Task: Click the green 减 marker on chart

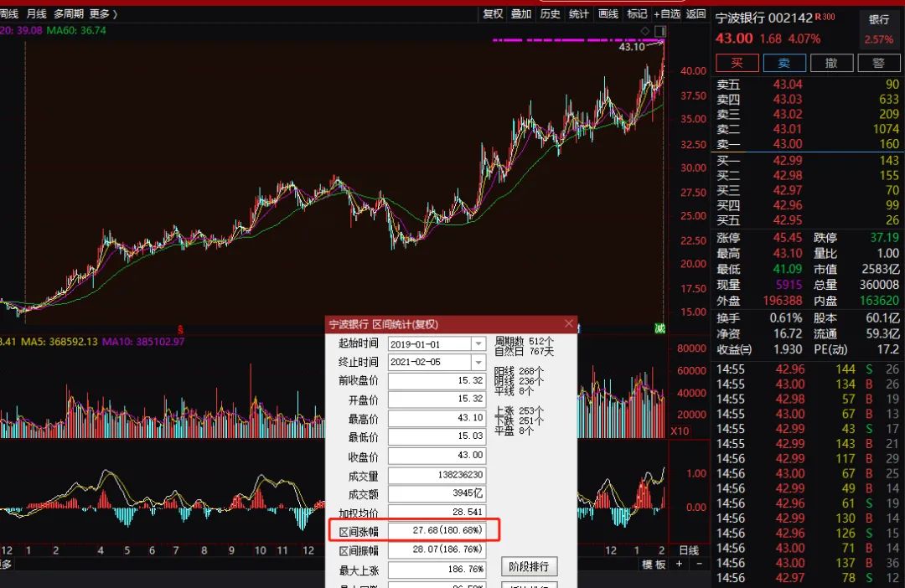Action: 659,328
